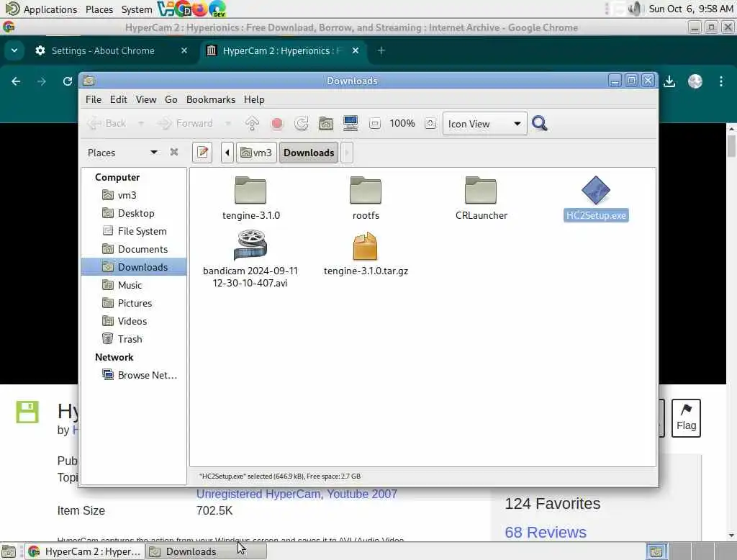Click Chrome back arrow

tap(16, 81)
